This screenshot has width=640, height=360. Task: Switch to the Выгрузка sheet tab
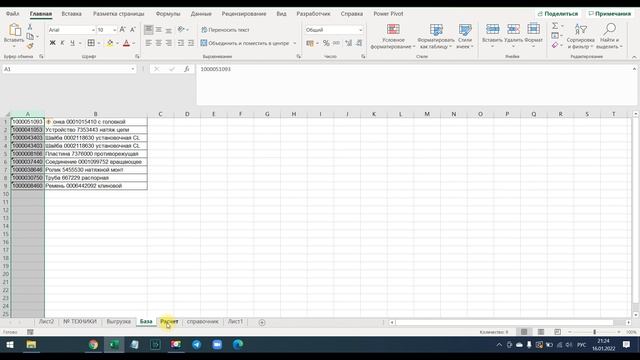coord(119,322)
